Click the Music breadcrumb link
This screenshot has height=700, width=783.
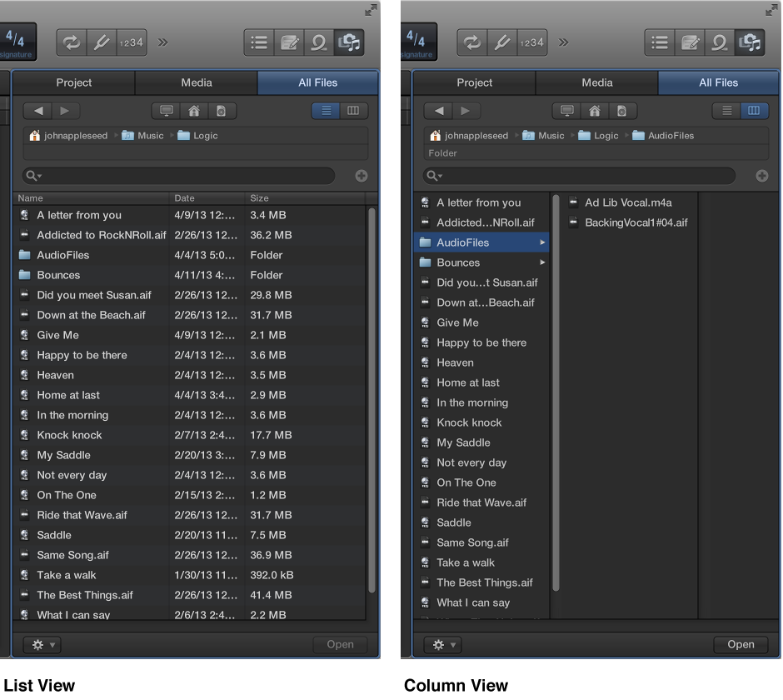[x=149, y=135]
